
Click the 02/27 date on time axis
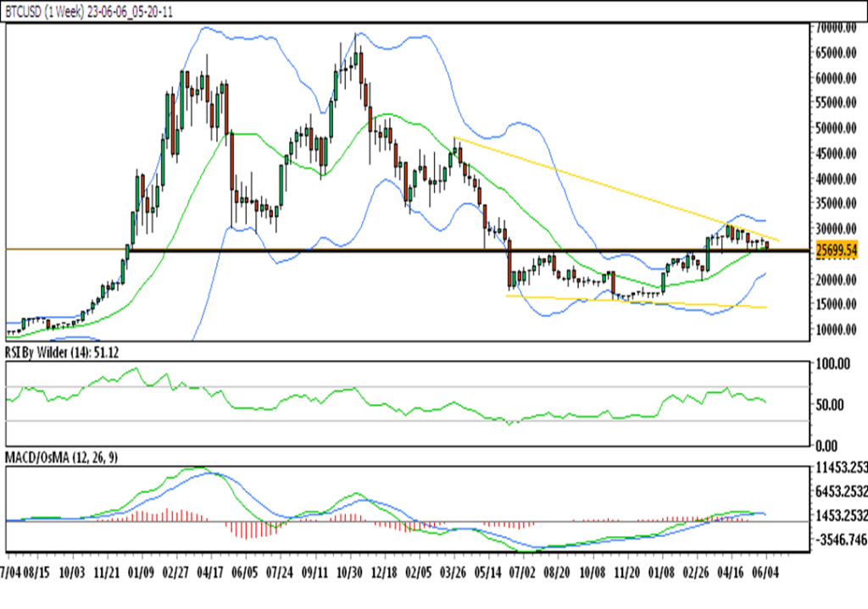[176, 573]
